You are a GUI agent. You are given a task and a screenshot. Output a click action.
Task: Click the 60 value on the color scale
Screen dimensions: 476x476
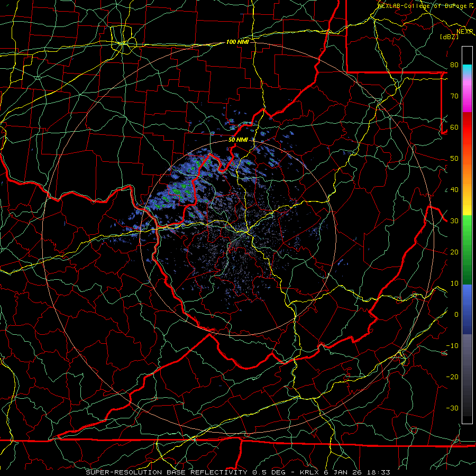coord(454,127)
